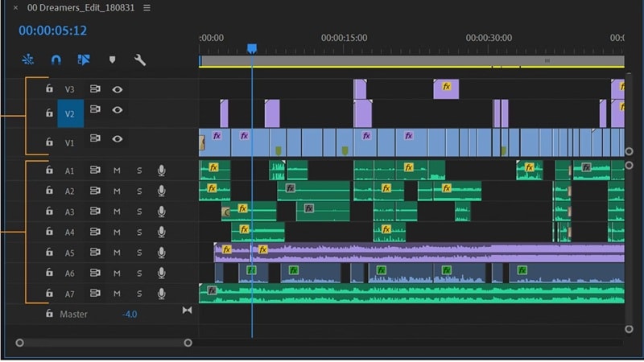Click the playhead timecode 00:00:05:12
This screenshot has width=644, height=362.
pyautogui.click(x=52, y=31)
